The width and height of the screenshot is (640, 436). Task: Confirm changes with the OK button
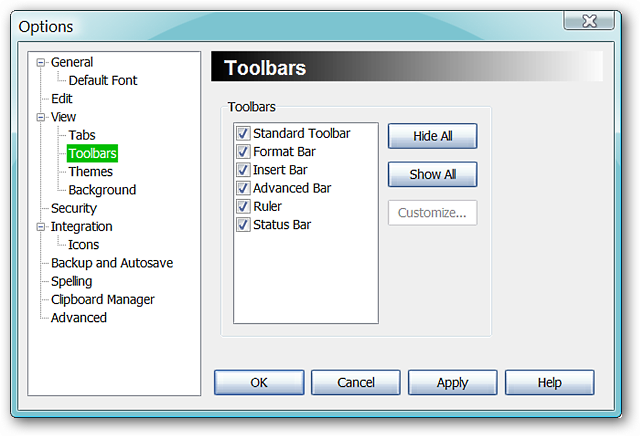(x=259, y=383)
